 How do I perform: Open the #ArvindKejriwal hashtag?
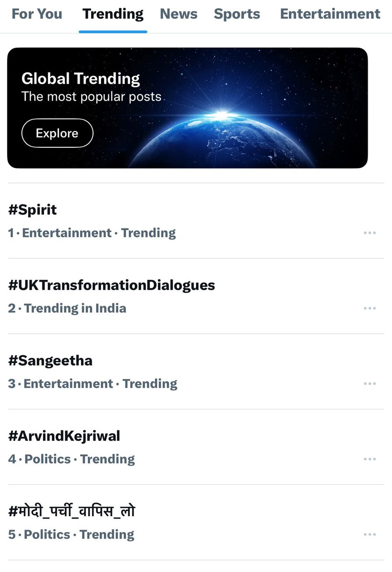click(x=64, y=436)
